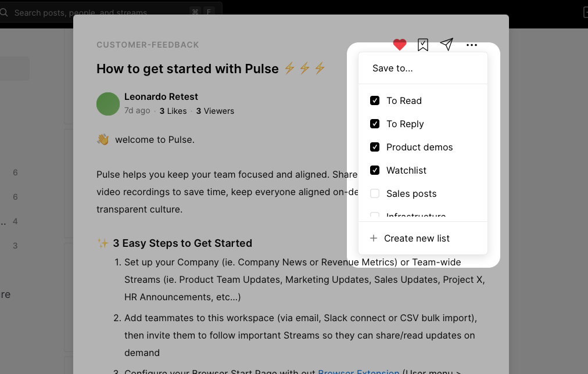Click the search magnifier icon
This screenshot has width=588, height=374.
pos(5,12)
